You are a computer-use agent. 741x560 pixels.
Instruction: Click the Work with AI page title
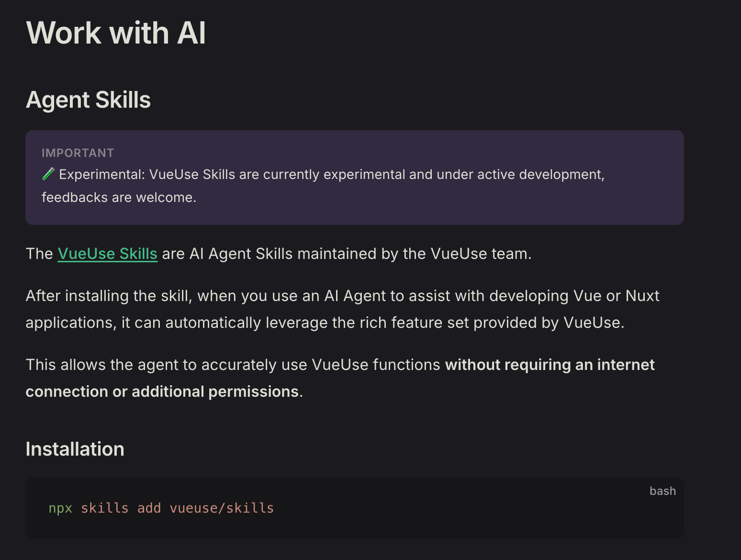[x=116, y=33]
